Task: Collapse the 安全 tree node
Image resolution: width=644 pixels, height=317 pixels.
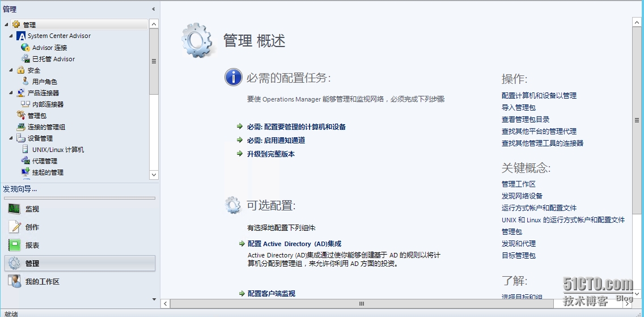Action: tap(11, 70)
